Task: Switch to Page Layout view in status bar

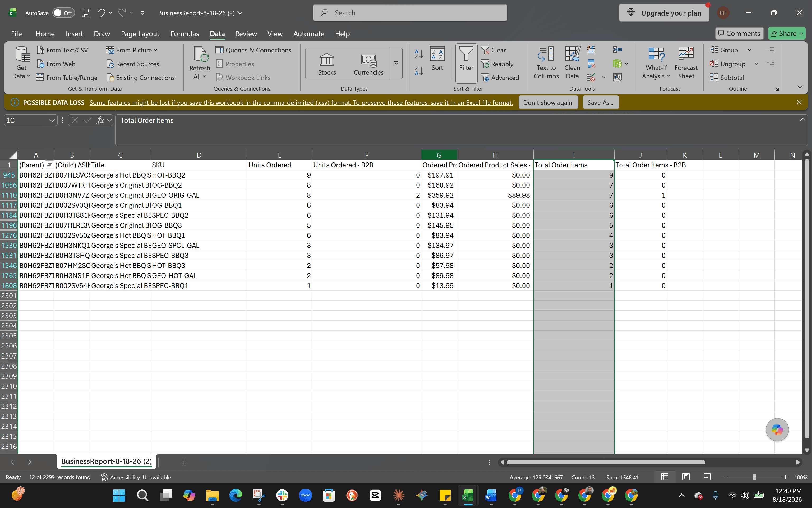Action: (686, 477)
